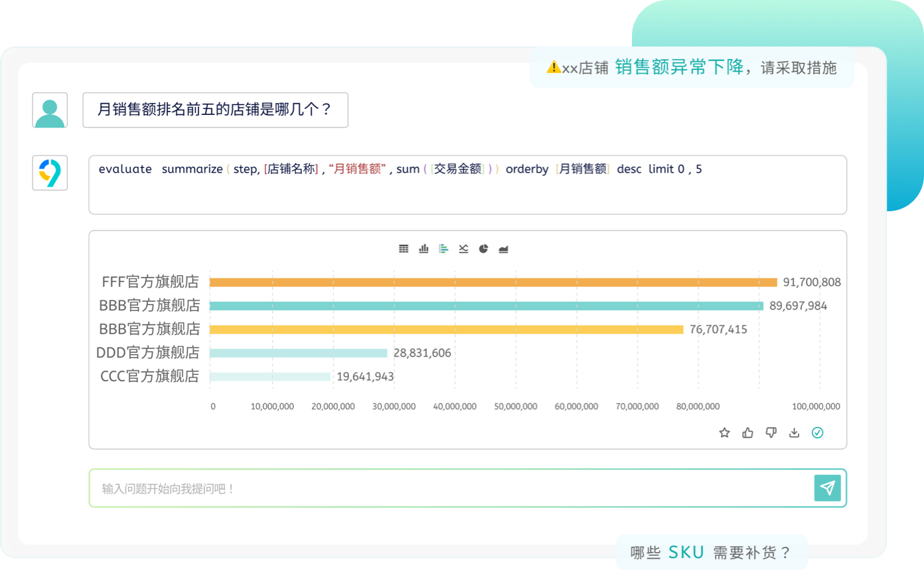This screenshot has width=924, height=570.
Task: Display results as a pie chart
Action: [x=483, y=248]
